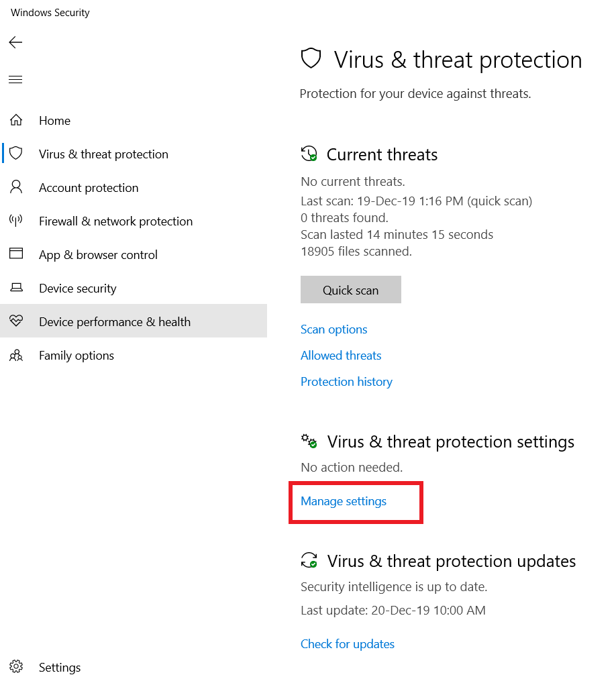
Task: Click the Account protection person icon
Action: coord(16,187)
